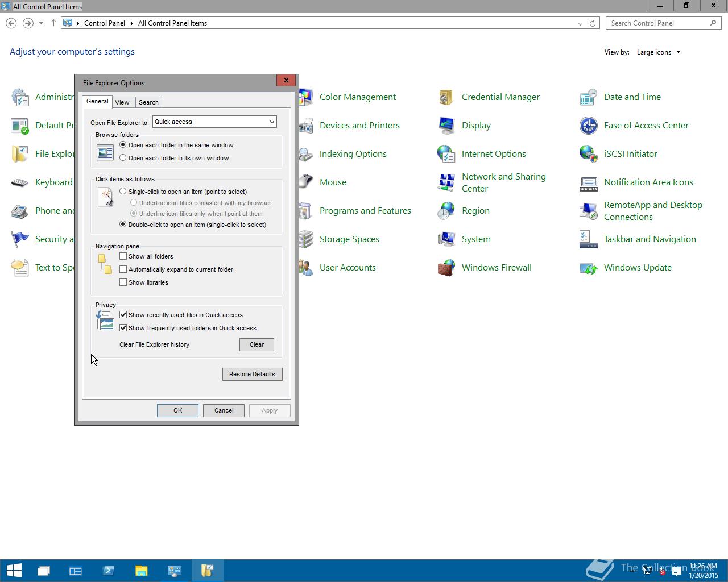Open the Phone and Modem icon
Image resolution: width=728 pixels, height=582 pixels.
(20, 211)
